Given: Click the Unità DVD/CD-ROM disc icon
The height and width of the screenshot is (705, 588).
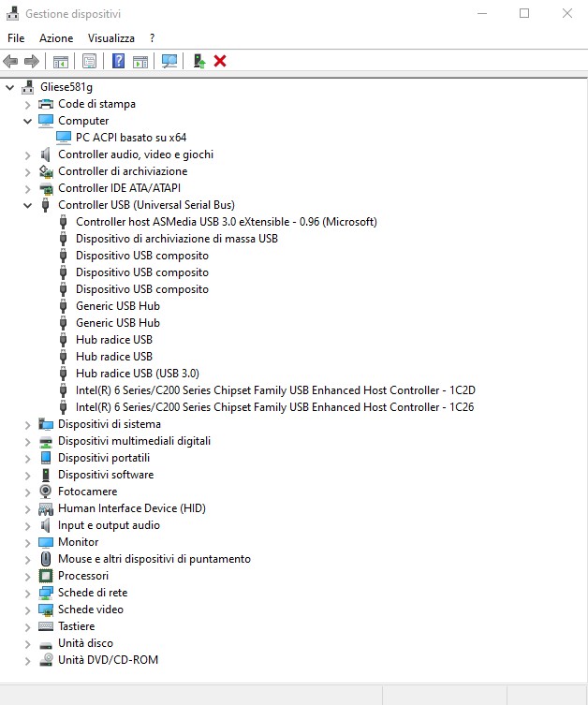Looking at the screenshot, I should tap(46, 660).
